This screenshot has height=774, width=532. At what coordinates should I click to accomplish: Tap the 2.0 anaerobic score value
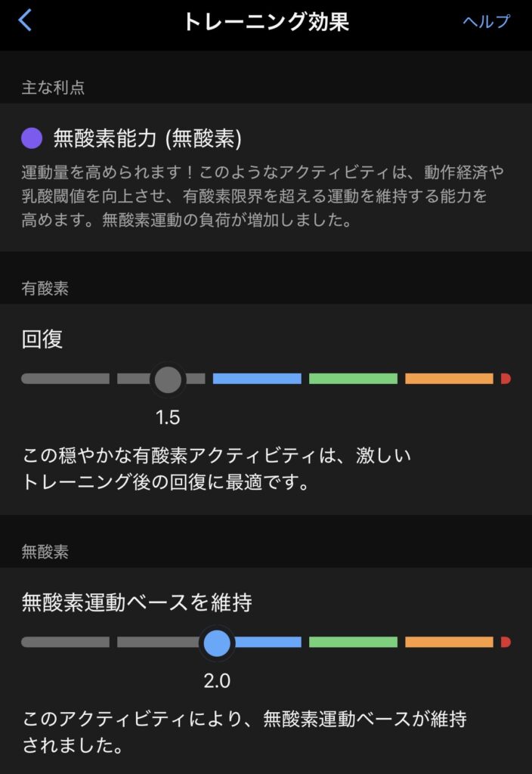click(217, 681)
